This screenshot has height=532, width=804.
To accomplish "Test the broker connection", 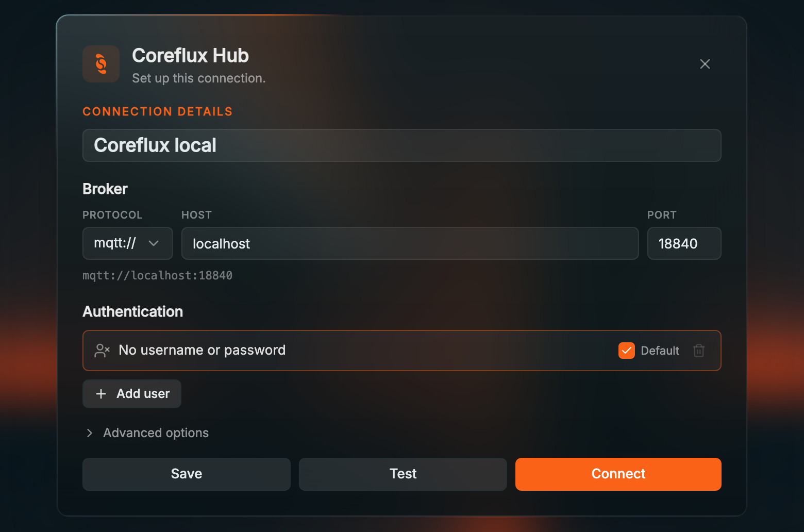I will point(403,474).
